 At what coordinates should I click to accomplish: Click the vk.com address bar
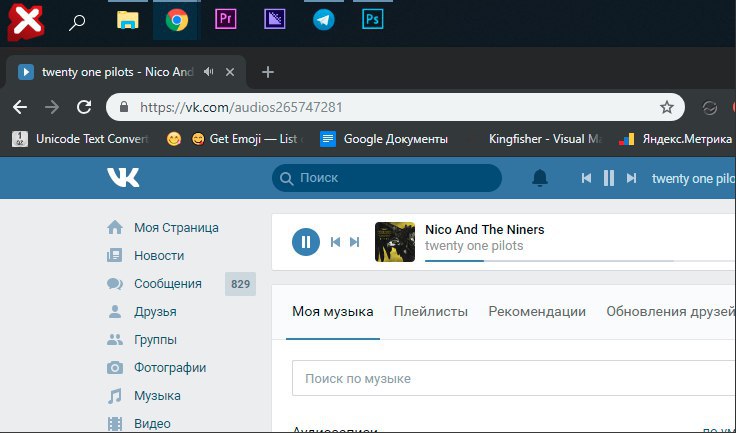click(394, 107)
